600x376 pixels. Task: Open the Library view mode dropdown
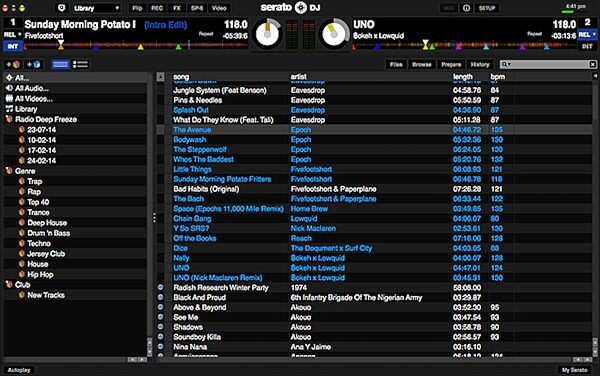96,8
